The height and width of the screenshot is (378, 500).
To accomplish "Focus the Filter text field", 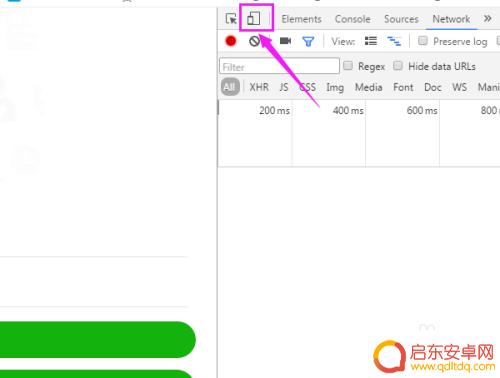I will pyautogui.click(x=279, y=66).
